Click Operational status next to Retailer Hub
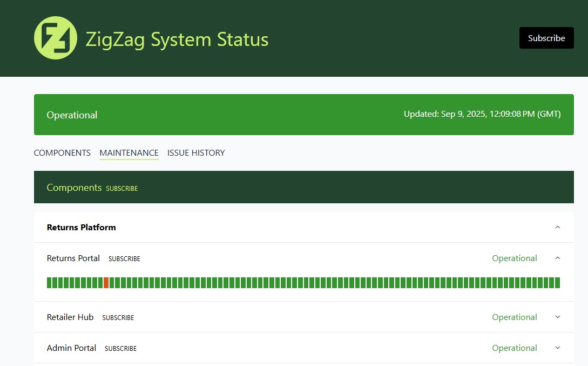The height and width of the screenshot is (366, 588). pos(514,317)
